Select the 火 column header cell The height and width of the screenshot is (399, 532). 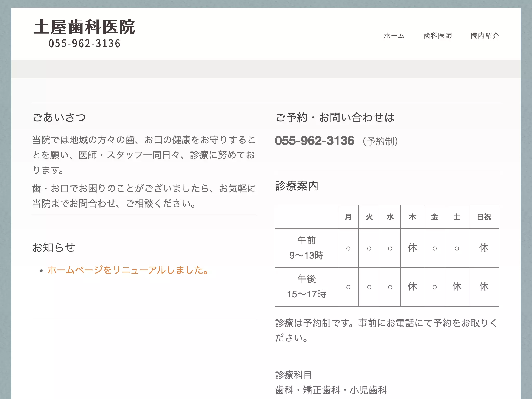tap(369, 217)
